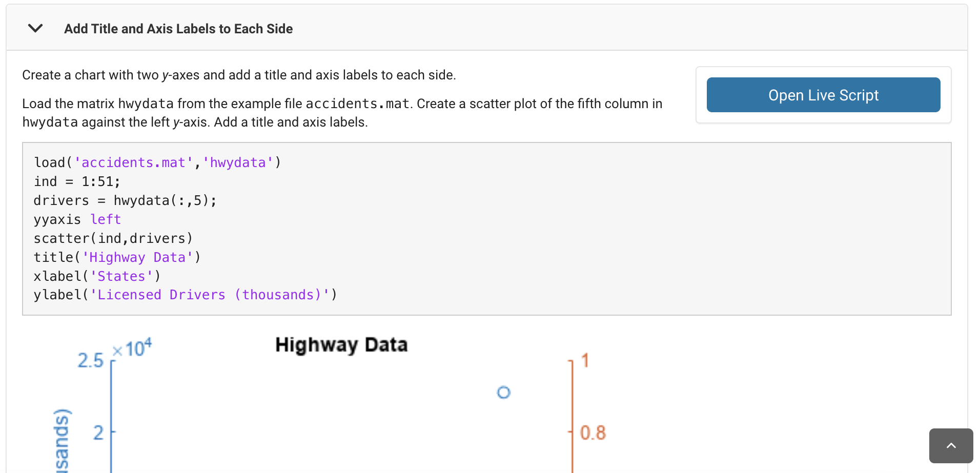Collapse the section using the chevron arrow

pyautogui.click(x=35, y=28)
